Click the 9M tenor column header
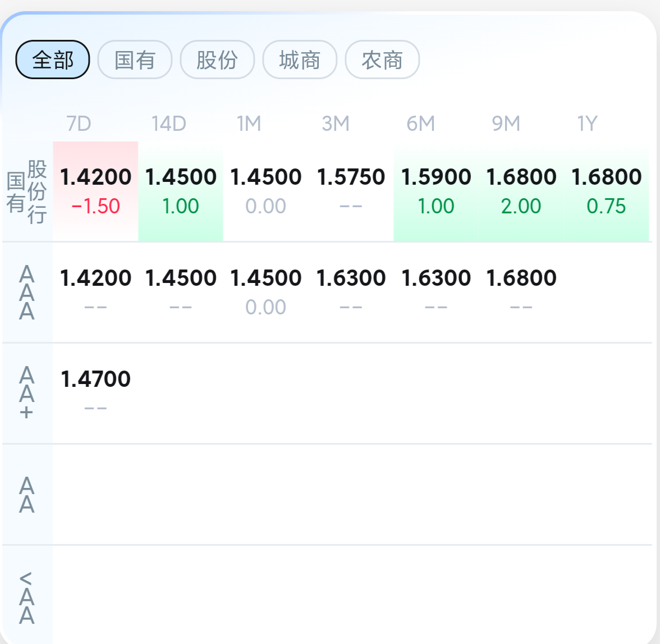The height and width of the screenshot is (644, 660). point(506,124)
